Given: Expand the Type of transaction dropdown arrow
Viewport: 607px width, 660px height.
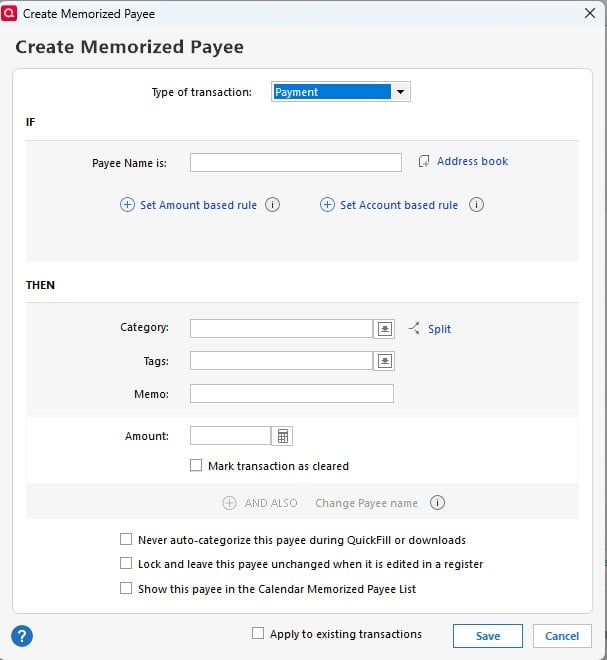Looking at the screenshot, I should (400, 92).
